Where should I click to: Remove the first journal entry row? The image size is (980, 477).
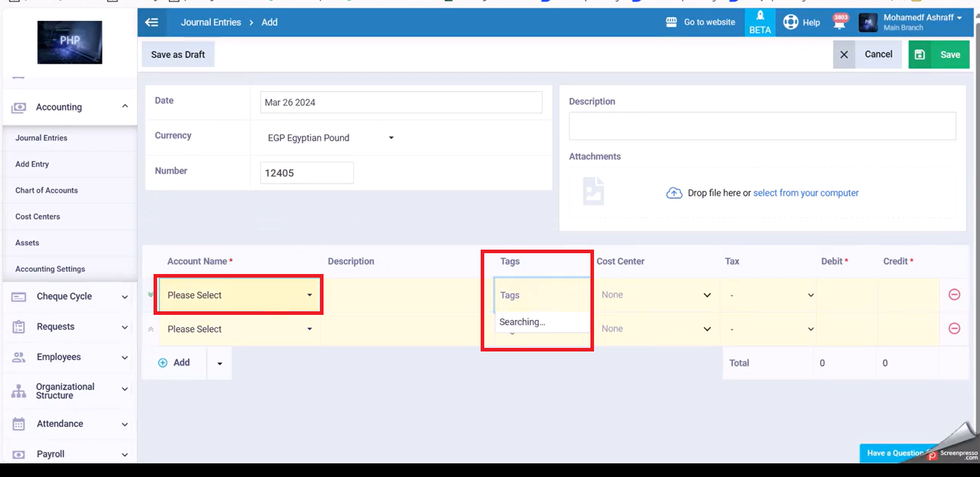click(954, 295)
